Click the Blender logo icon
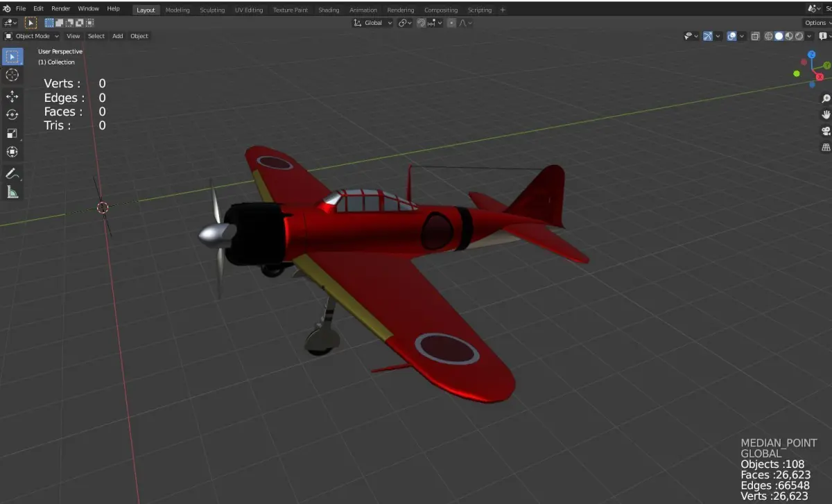The width and height of the screenshot is (832, 504). click(7, 9)
